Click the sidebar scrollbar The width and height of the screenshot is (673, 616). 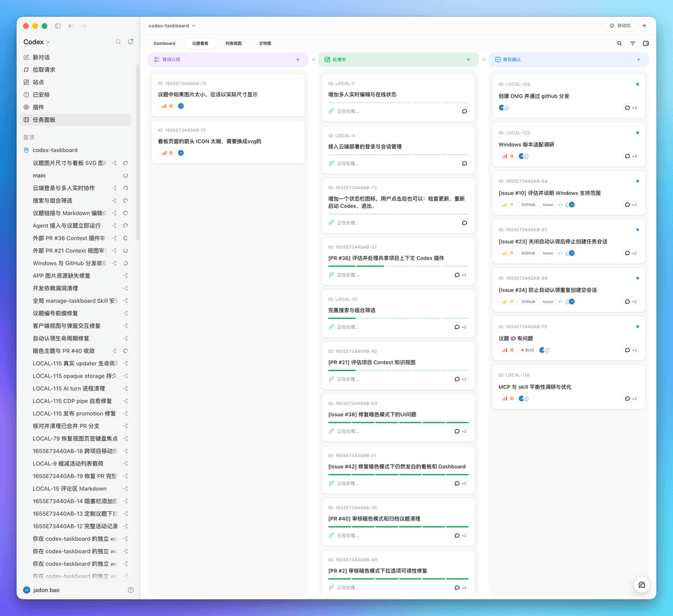point(138,152)
